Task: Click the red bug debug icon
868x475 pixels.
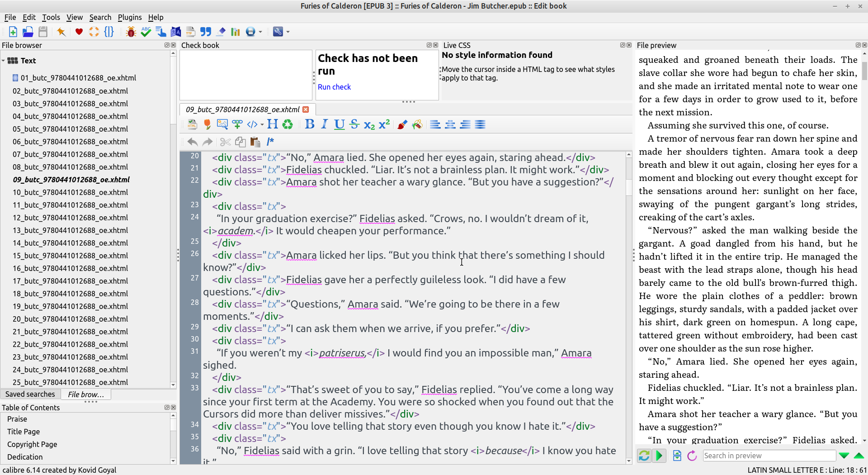Action: point(131,32)
